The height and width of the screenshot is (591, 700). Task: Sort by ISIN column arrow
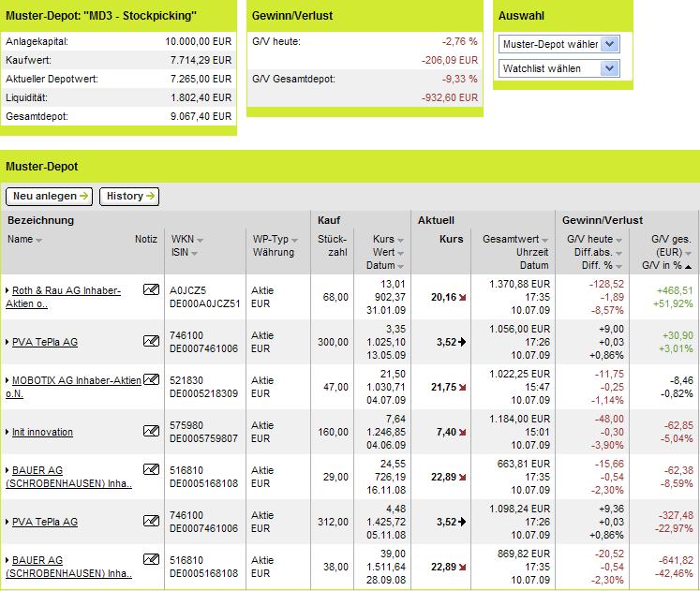[194, 253]
